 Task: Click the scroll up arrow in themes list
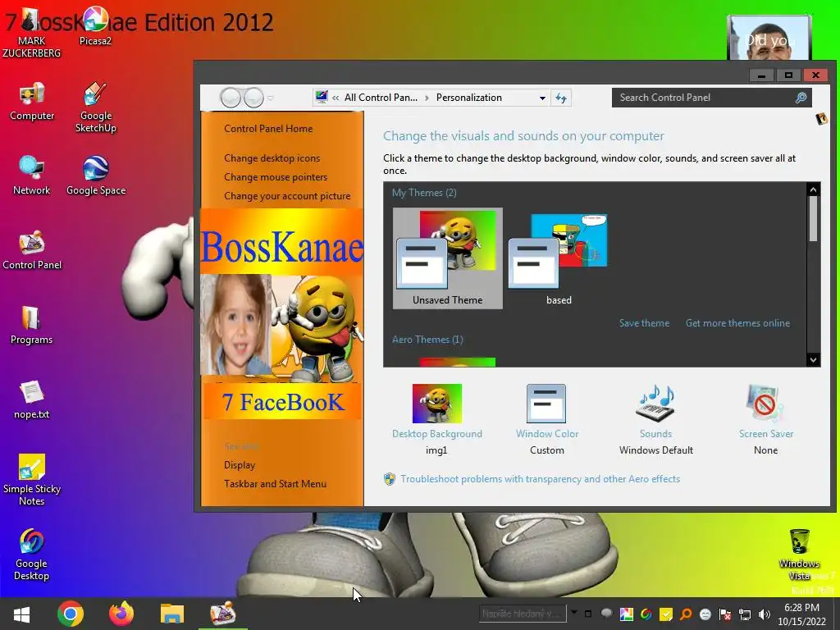click(x=813, y=189)
